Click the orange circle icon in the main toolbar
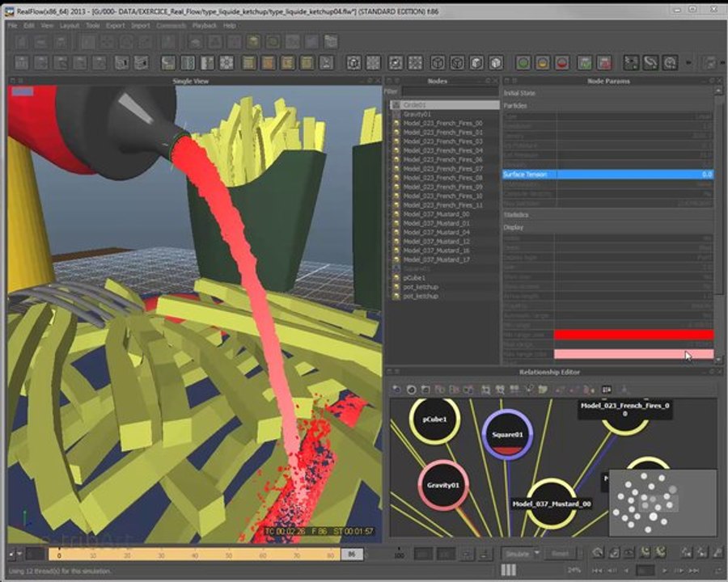 pyautogui.click(x=543, y=63)
